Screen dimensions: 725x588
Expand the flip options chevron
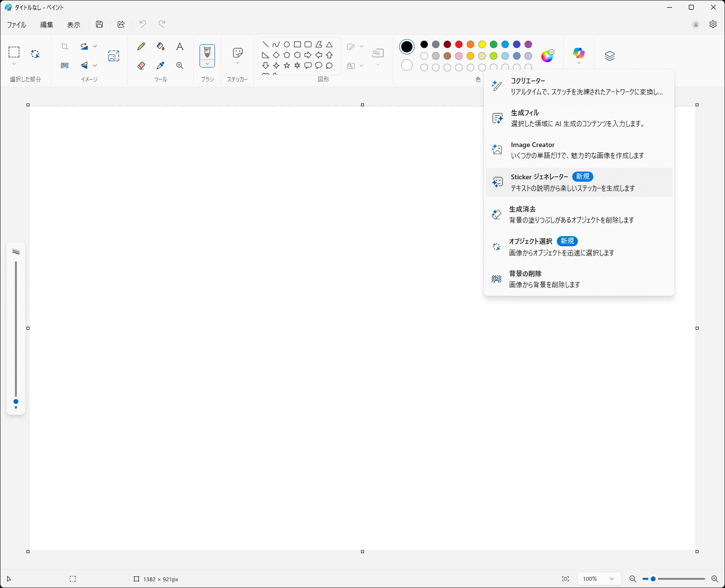95,66
